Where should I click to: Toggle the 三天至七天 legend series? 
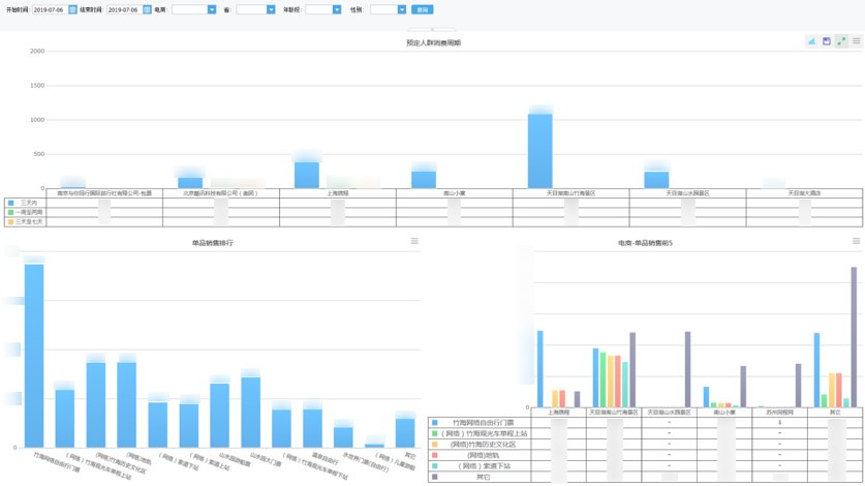(25, 222)
